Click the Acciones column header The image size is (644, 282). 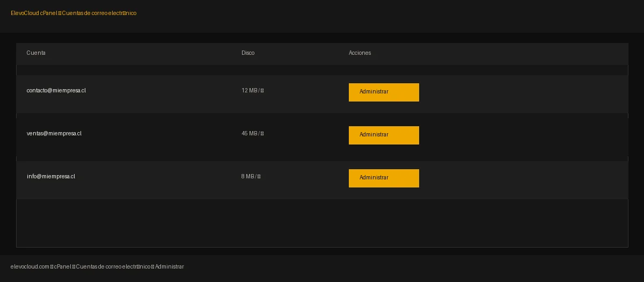click(x=360, y=53)
